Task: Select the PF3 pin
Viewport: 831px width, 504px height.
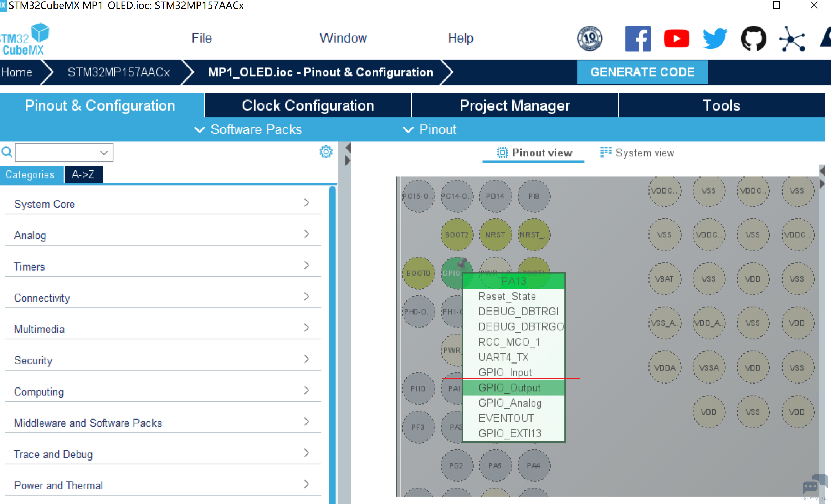Action: point(418,427)
